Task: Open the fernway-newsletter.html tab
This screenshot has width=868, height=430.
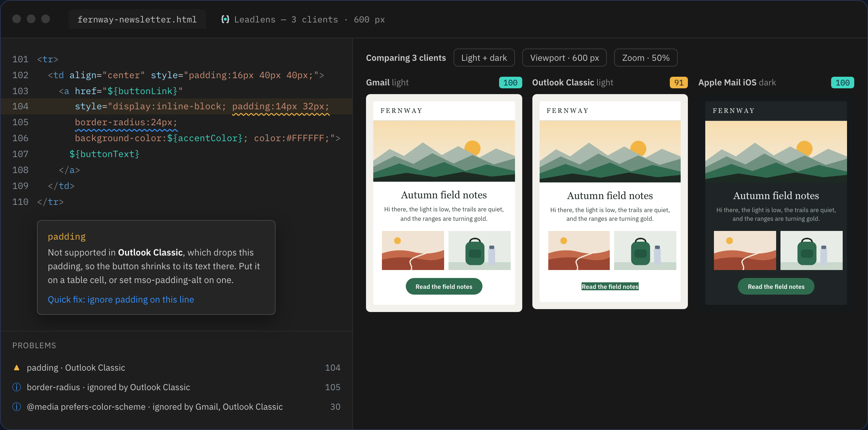Action: click(x=137, y=20)
